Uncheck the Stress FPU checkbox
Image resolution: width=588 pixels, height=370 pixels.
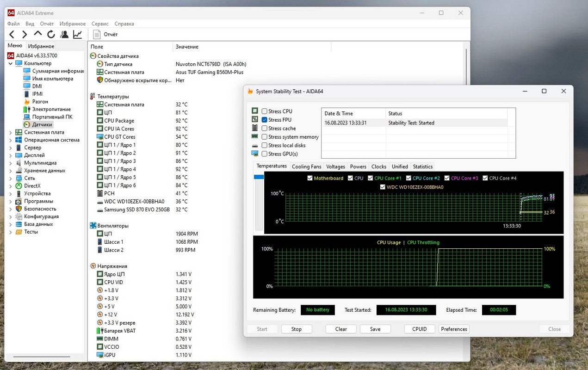tap(265, 120)
